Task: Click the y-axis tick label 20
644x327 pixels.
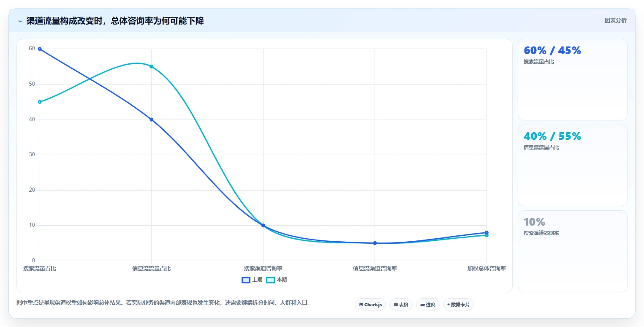Action: pos(32,190)
